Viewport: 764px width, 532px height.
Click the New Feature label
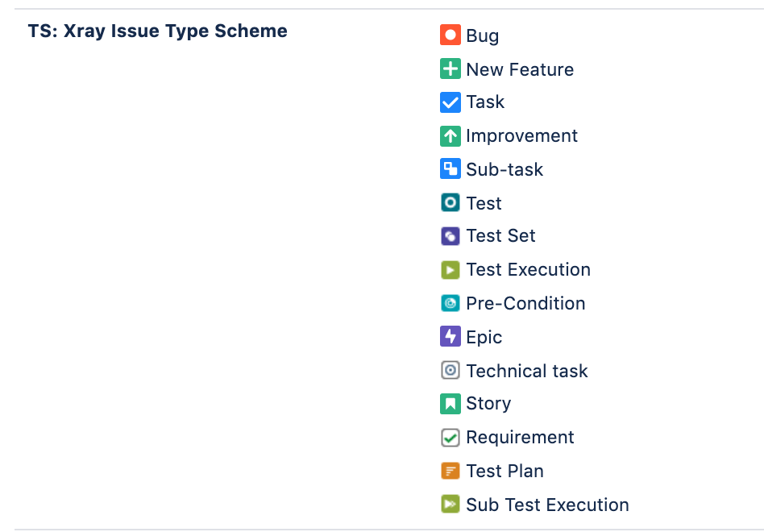pos(520,69)
